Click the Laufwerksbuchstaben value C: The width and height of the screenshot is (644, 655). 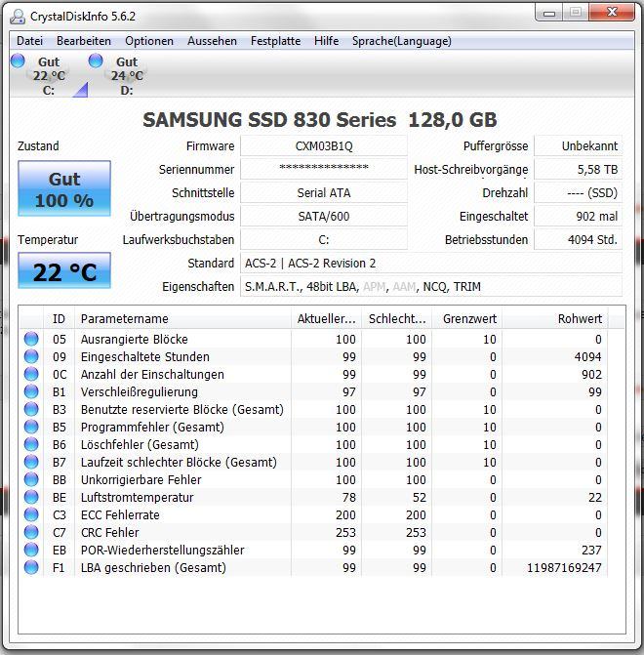tap(324, 240)
